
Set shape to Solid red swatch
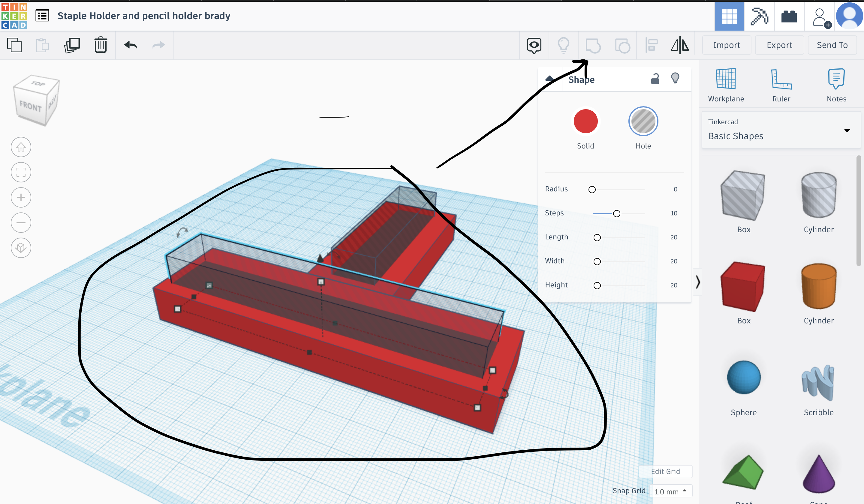(x=586, y=121)
